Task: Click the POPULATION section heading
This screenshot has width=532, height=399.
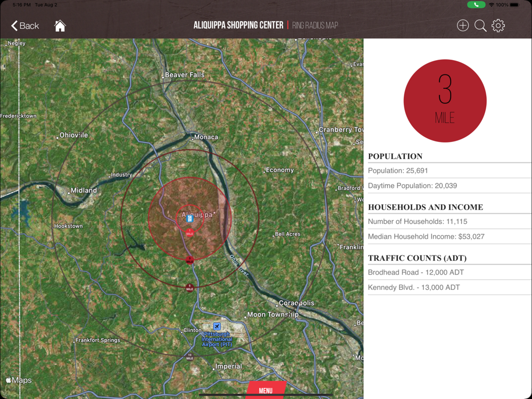Action: pos(395,156)
